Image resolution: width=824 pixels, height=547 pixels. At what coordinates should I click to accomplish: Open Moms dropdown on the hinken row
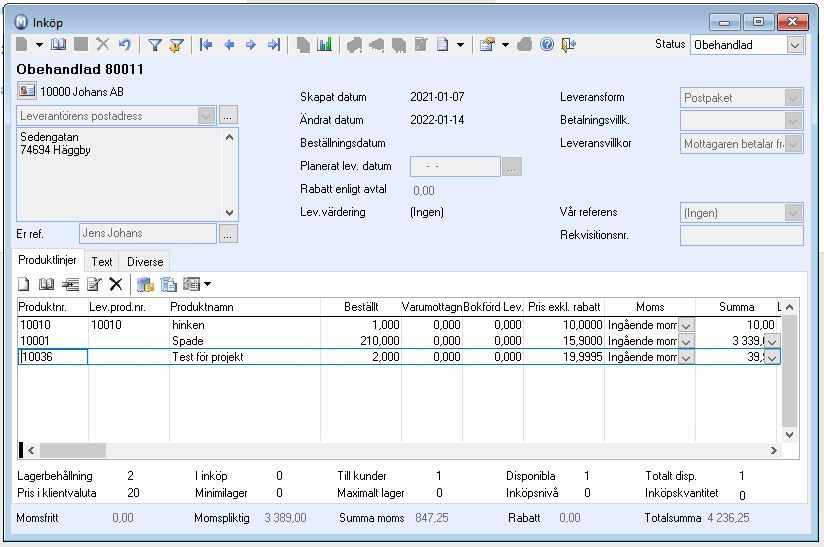coord(686,326)
